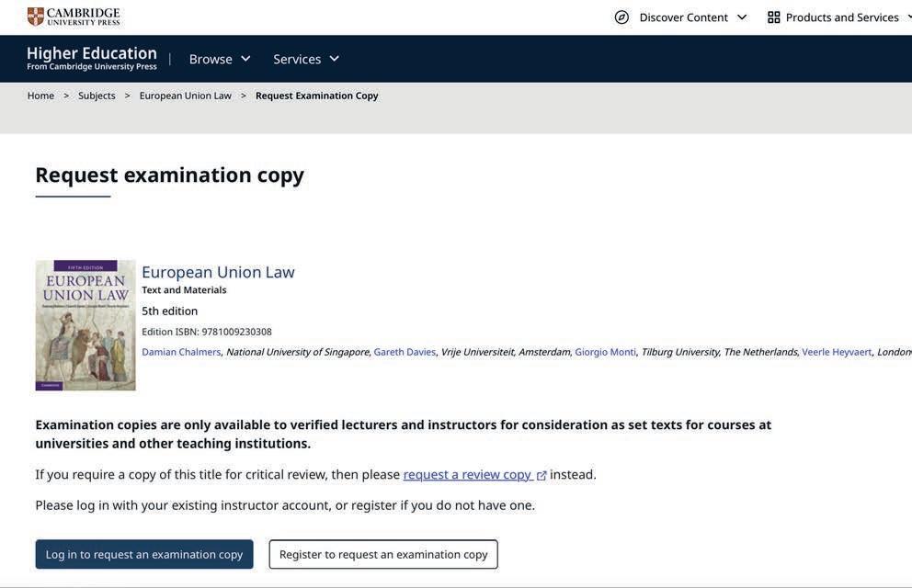Open author Veerle Heyvaert

(837, 352)
